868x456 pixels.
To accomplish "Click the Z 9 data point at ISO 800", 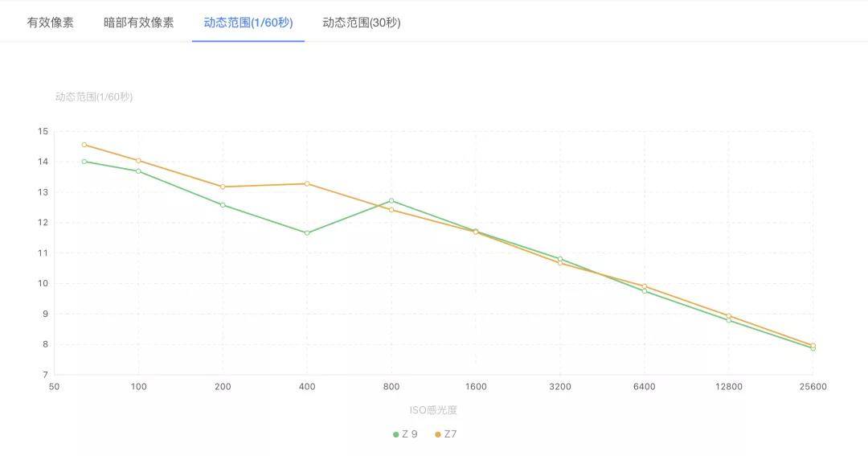I will (391, 200).
